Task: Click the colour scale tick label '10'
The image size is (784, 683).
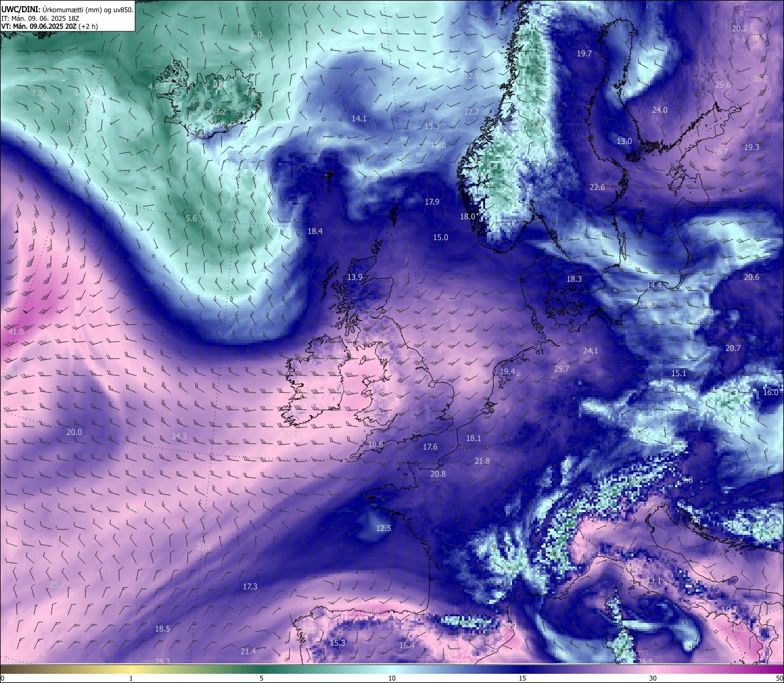Action: pos(392,678)
